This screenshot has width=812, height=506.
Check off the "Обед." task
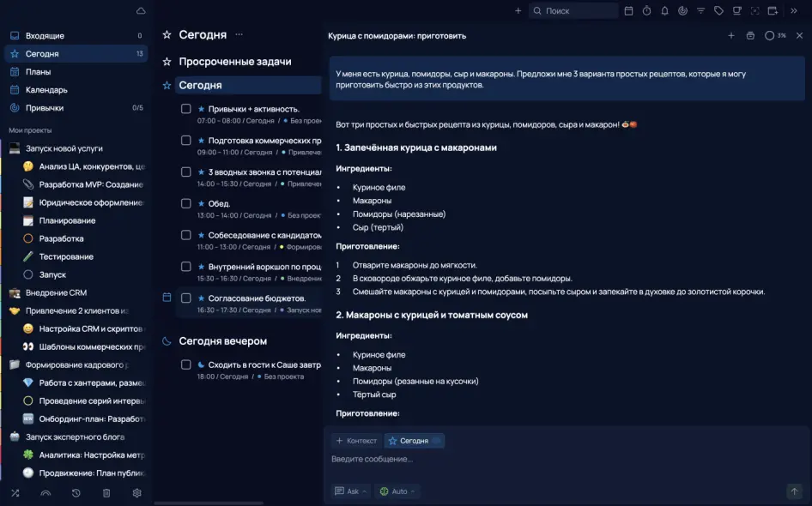(x=185, y=204)
